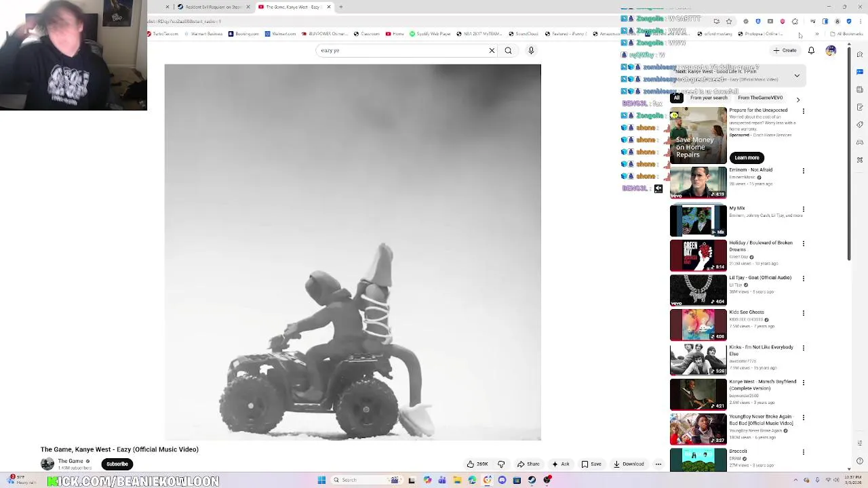This screenshot has width=868, height=488.
Task: Open browser three-dot settings menu
Action: [861, 21]
